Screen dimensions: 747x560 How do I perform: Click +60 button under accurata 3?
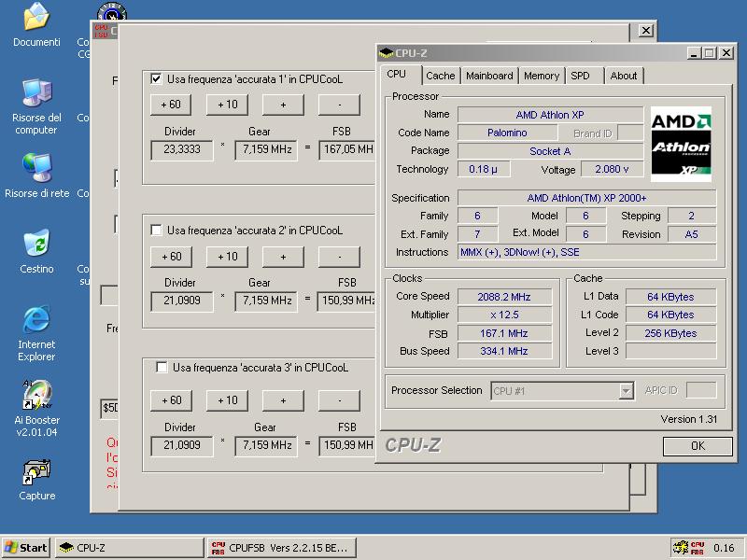coord(171,400)
